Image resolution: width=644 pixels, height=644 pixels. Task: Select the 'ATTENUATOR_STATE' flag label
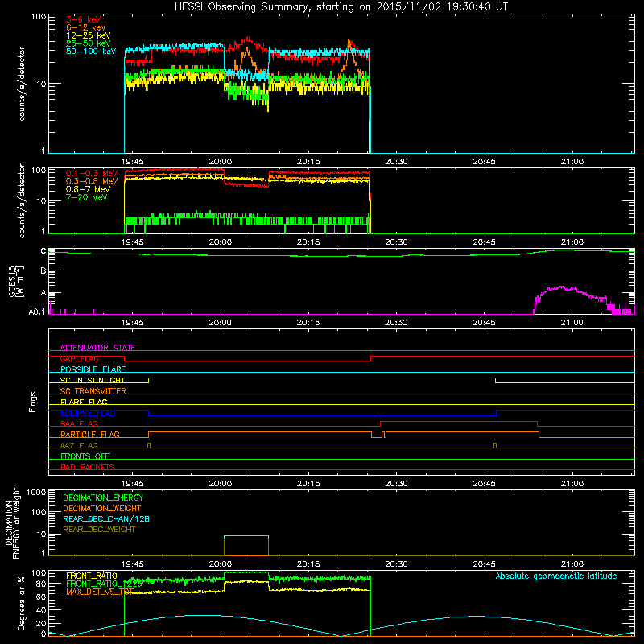(97, 348)
